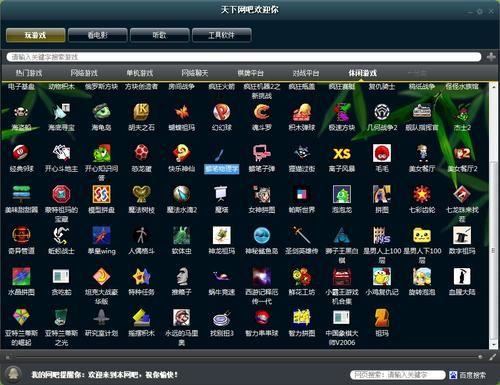Launch the 祖玛 orange Z icon
This screenshot has height=385, width=500.
click(382, 317)
